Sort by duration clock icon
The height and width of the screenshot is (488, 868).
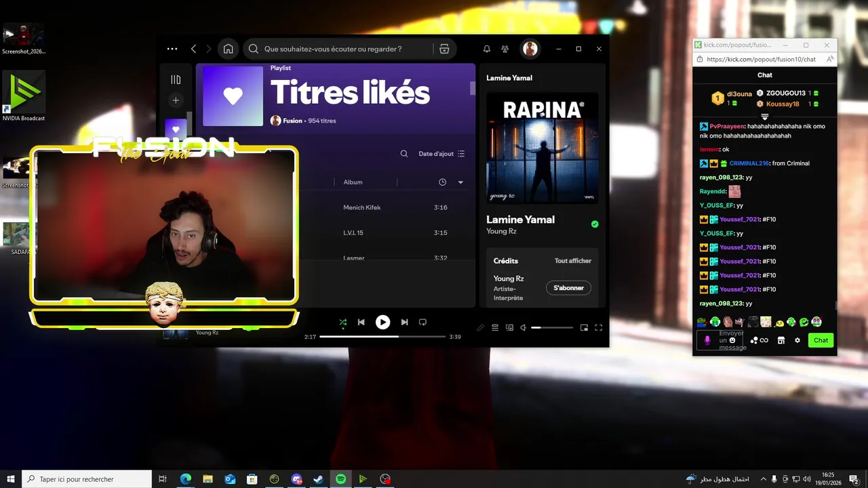[443, 182]
